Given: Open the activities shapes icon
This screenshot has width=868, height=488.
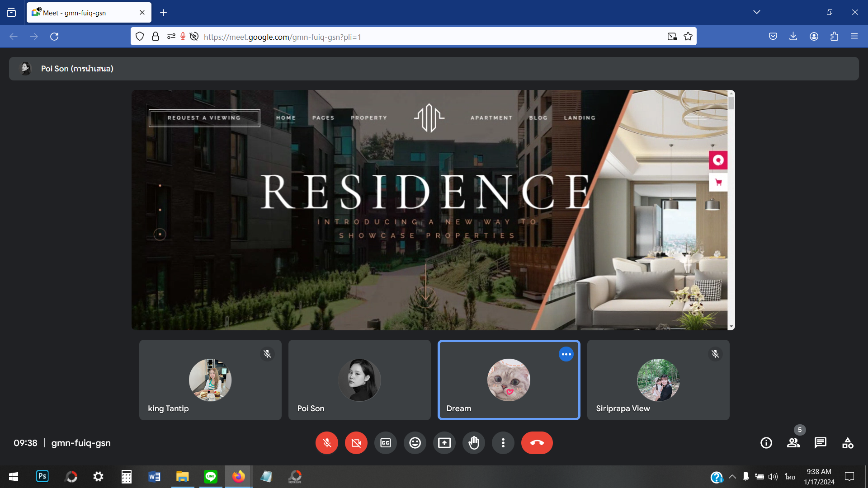Looking at the screenshot, I should pyautogui.click(x=847, y=443).
